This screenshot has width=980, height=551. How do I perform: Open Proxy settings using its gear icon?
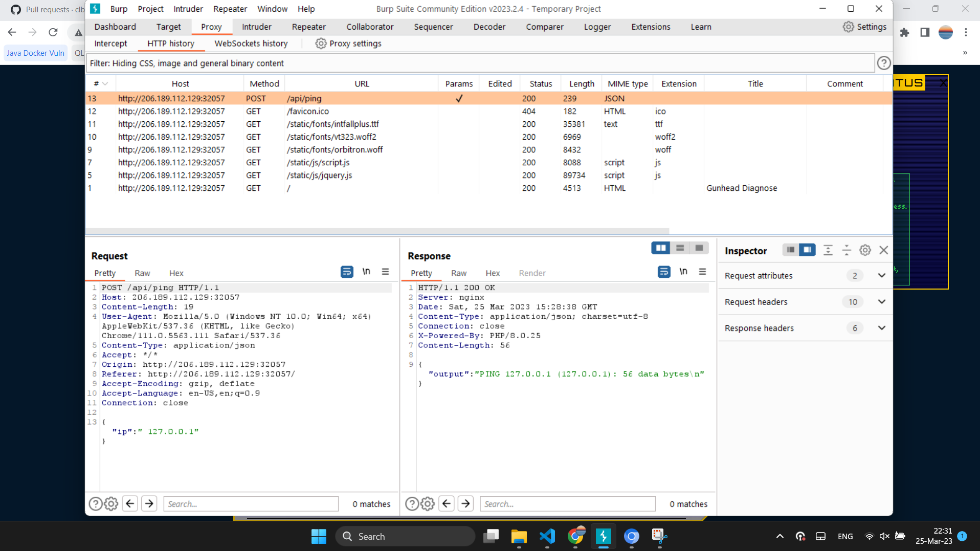click(x=321, y=43)
